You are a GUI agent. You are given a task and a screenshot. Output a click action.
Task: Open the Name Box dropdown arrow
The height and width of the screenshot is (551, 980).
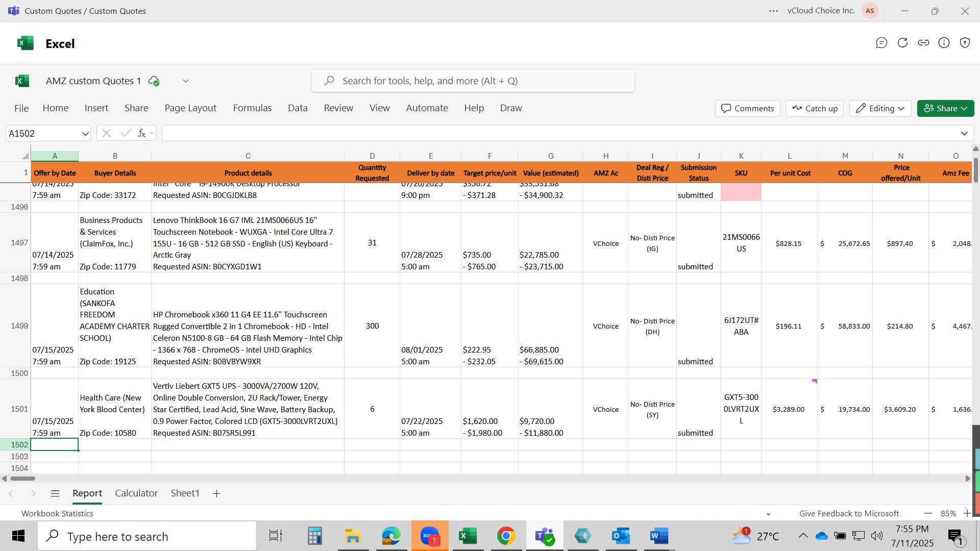point(85,134)
